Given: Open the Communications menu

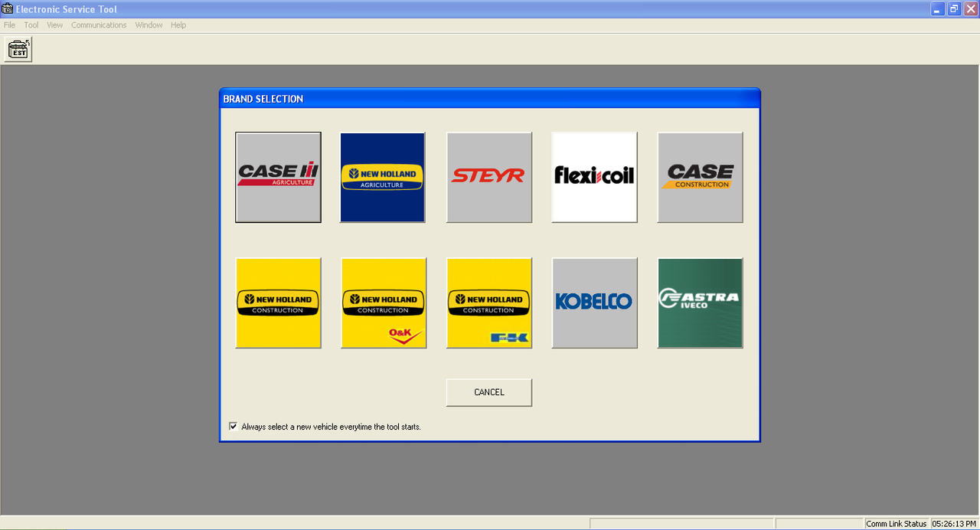Looking at the screenshot, I should point(99,25).
